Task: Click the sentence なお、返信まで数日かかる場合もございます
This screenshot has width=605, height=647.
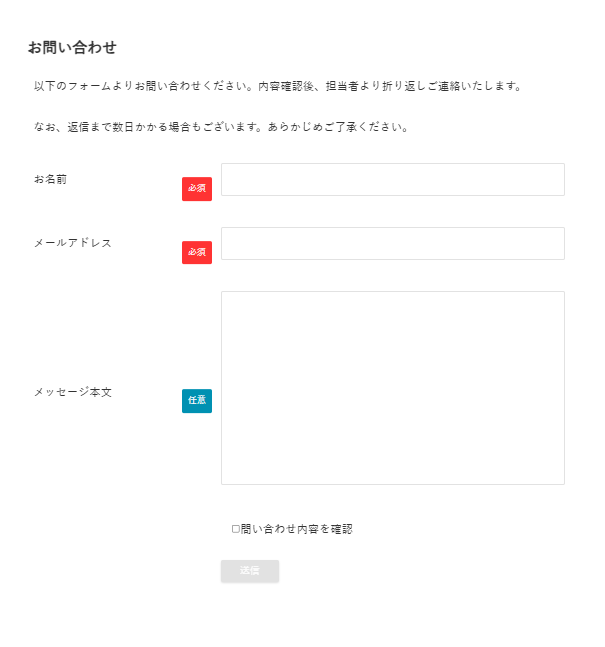Action: tap(149, 128)
